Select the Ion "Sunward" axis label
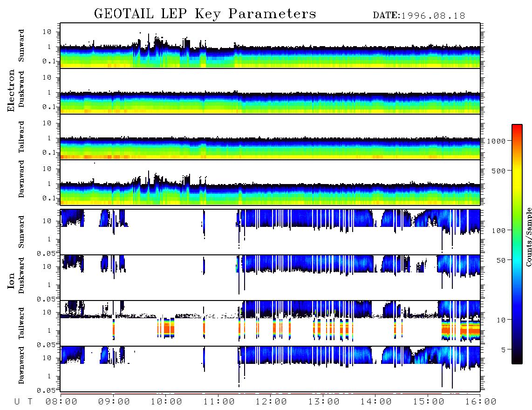Viewport: 532px width, 410px height. (21, 232)
